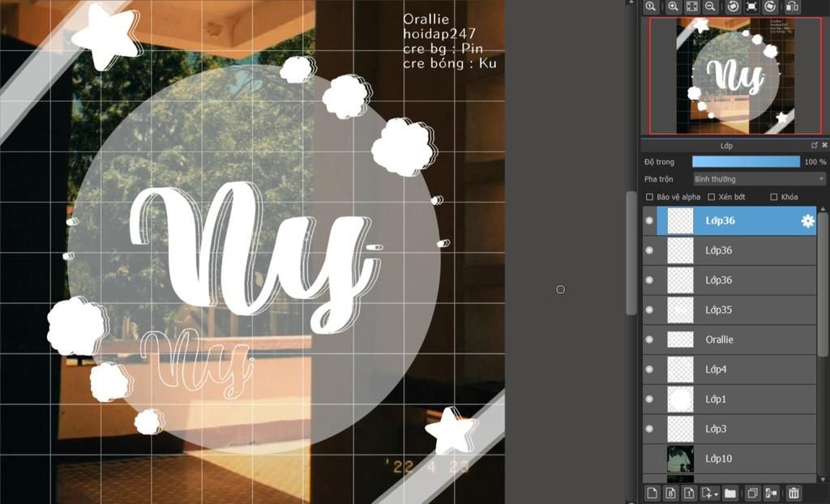
Task: Click layer list scroll down arrow
Action: (x=822, y=480)
